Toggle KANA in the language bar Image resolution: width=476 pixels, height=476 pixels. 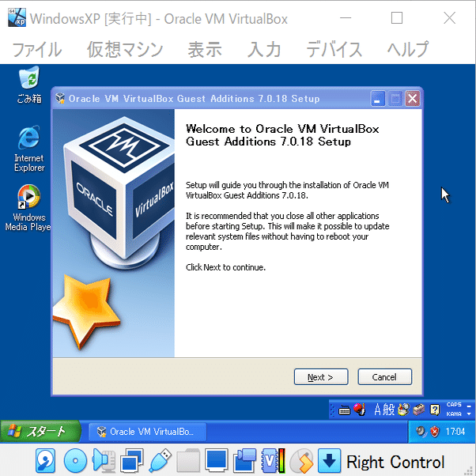tap(454, 414)
